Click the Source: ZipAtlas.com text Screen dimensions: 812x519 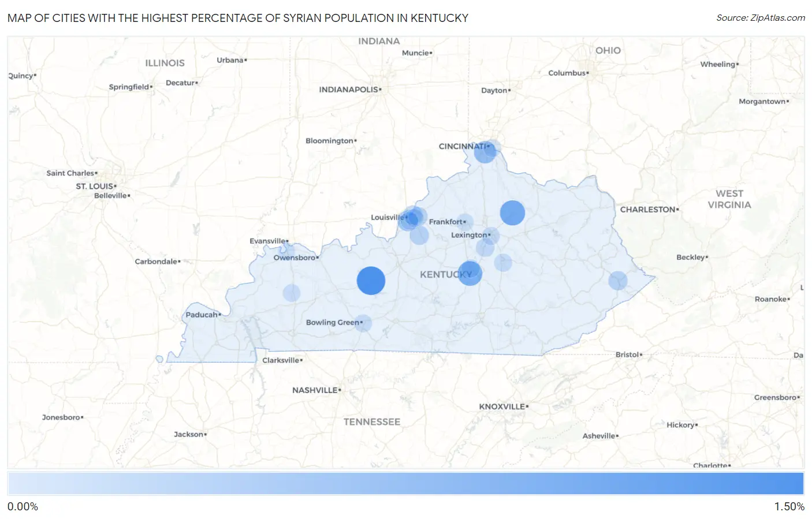[x=761, y=18]
